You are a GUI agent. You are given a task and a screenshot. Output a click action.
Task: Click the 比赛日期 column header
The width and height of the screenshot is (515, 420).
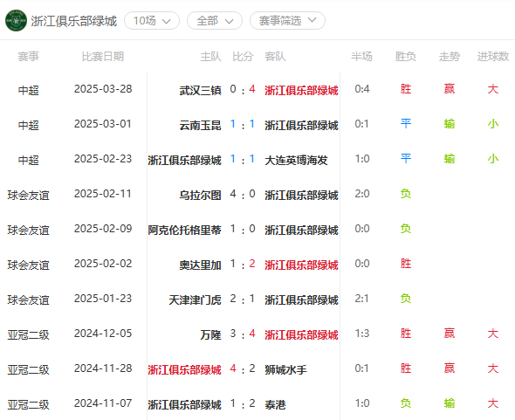tap(103, 57)
